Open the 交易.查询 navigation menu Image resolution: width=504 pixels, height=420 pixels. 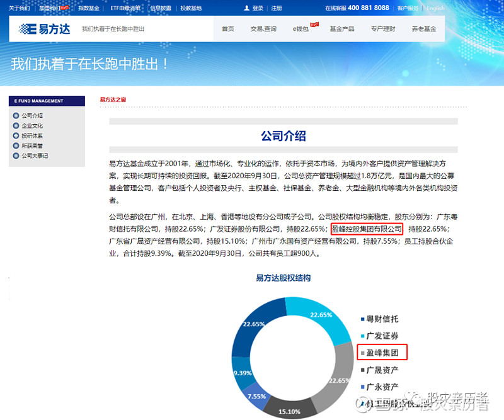point(263,29)
